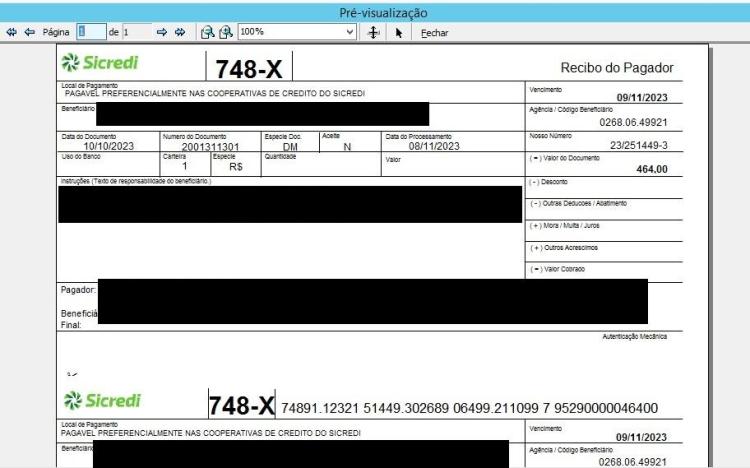The width and height of the screenshot is (750, 468).
Task: Go to previous page with left arrow
Action: (30, 32)
